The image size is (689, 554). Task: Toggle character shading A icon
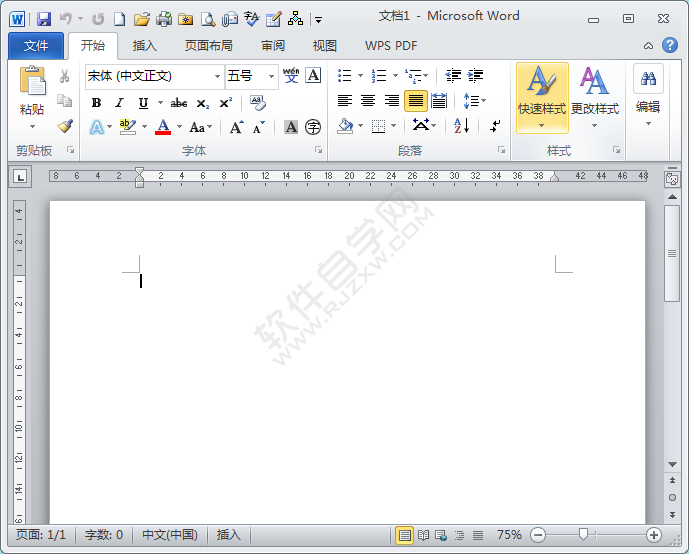[291, 127]
